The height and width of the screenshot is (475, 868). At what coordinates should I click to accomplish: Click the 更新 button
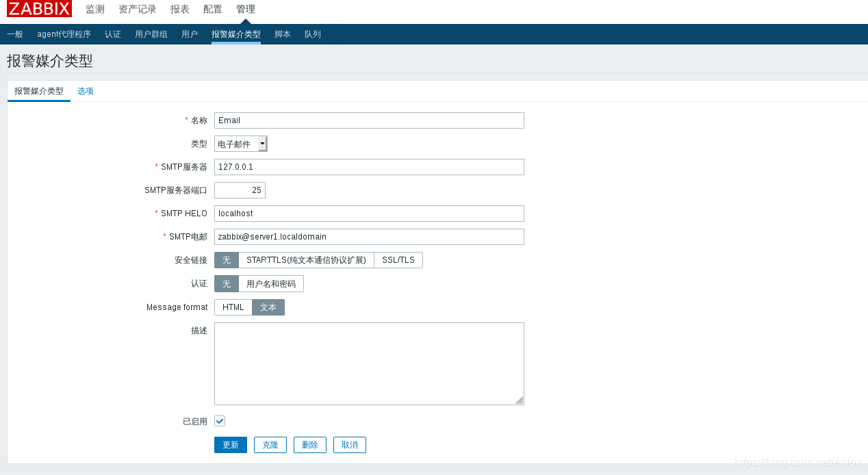(x=231, y=445)
